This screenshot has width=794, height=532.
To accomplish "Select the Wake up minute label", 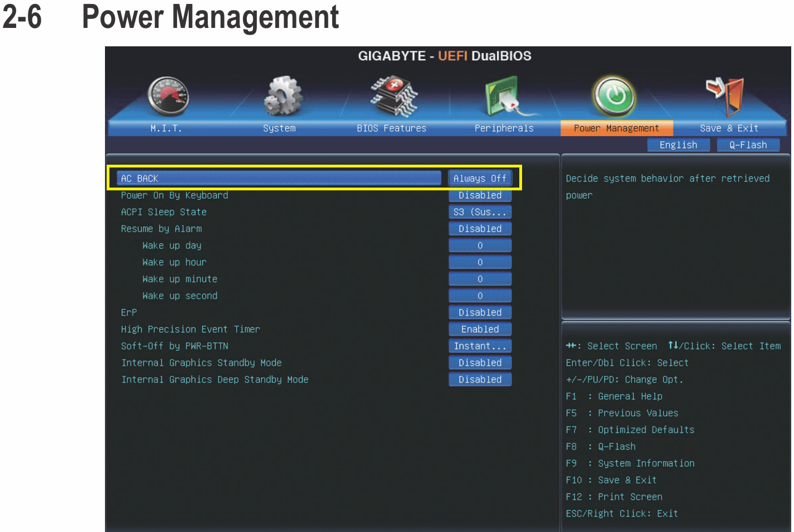I will tap(180, 279).
